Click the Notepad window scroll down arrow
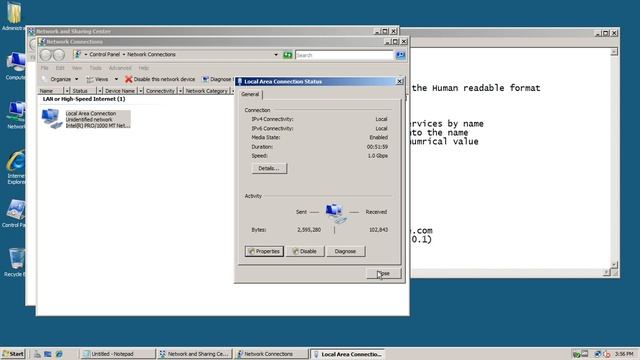640x360 pixels. click(614, 265)
